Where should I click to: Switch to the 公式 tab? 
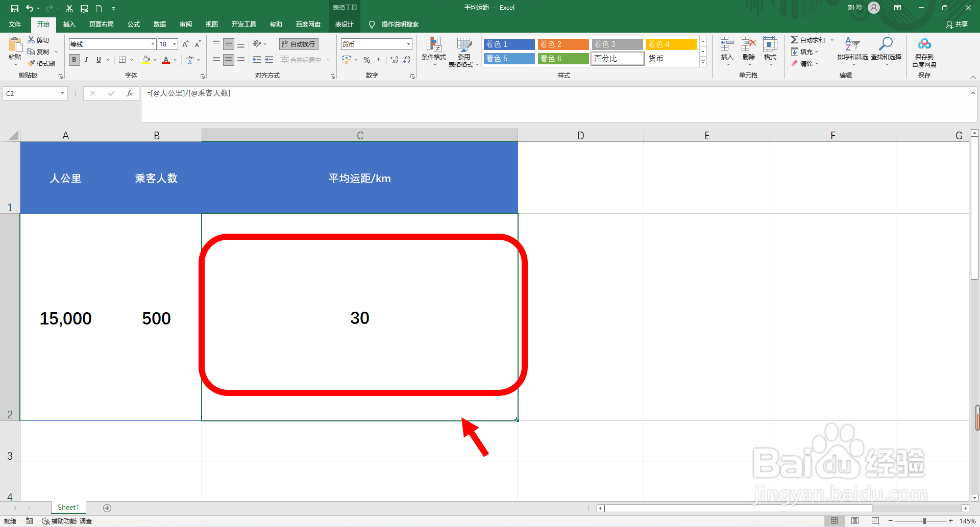[x=134, y=24]
